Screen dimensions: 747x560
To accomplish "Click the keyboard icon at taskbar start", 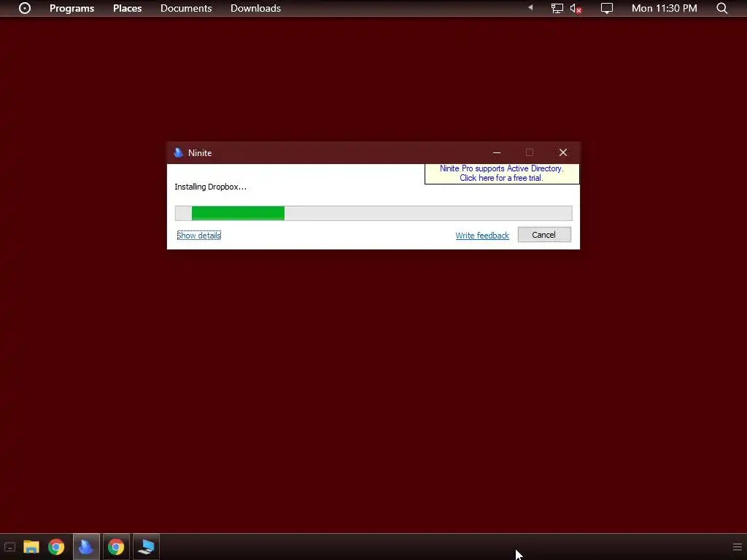I will coord(9,547).
